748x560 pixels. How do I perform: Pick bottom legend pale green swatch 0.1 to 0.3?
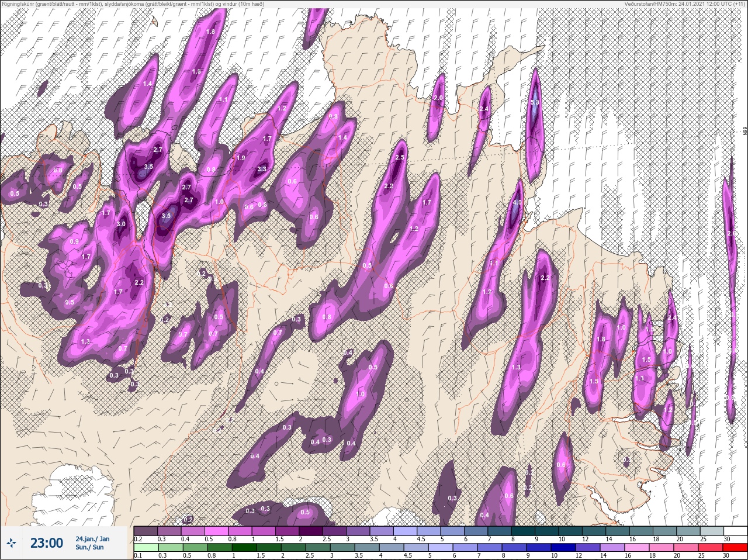146,548
